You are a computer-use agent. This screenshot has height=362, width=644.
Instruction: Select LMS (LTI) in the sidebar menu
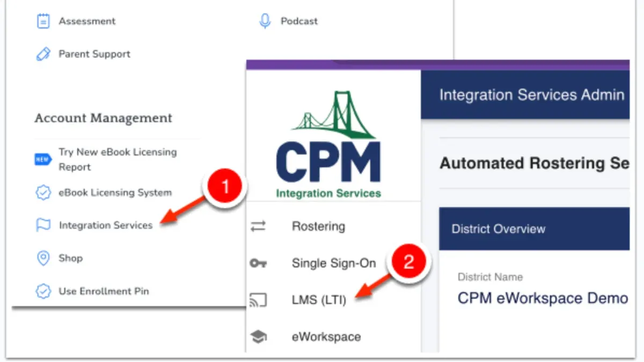click(319, 300)
